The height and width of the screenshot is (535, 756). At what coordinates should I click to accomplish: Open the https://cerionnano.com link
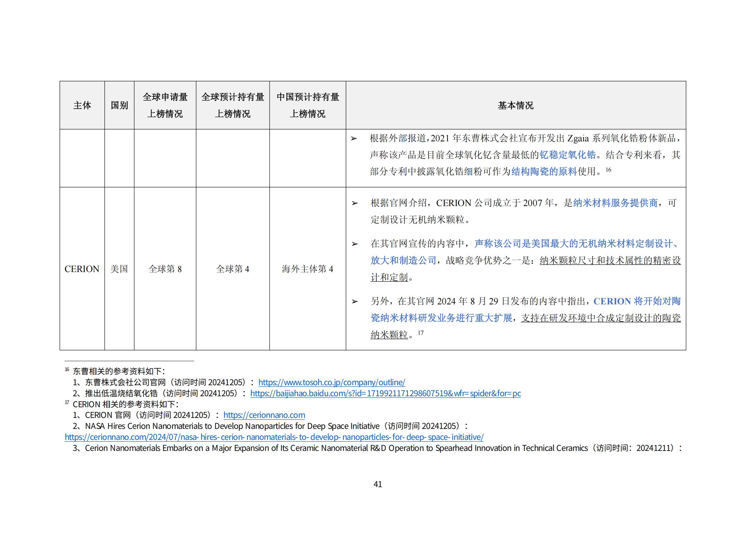264,415
